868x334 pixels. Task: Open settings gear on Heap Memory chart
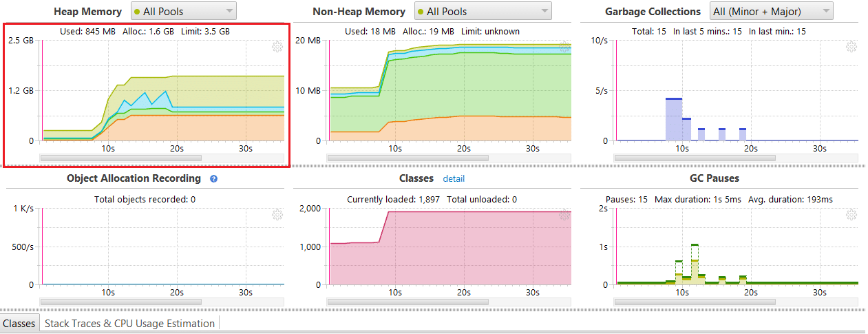pyautogui.click(x=277, y=47)
